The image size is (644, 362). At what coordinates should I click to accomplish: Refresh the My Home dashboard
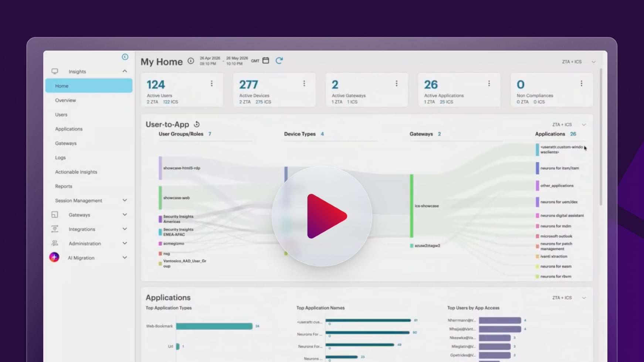click(x=279, y=61)
